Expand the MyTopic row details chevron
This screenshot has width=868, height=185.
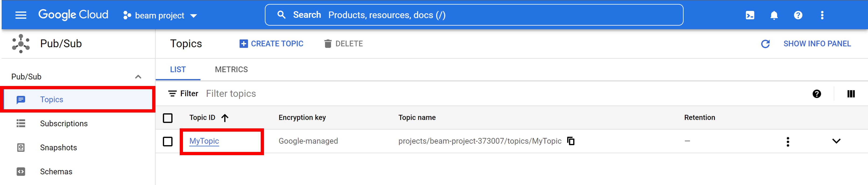[x=836, y=141]
